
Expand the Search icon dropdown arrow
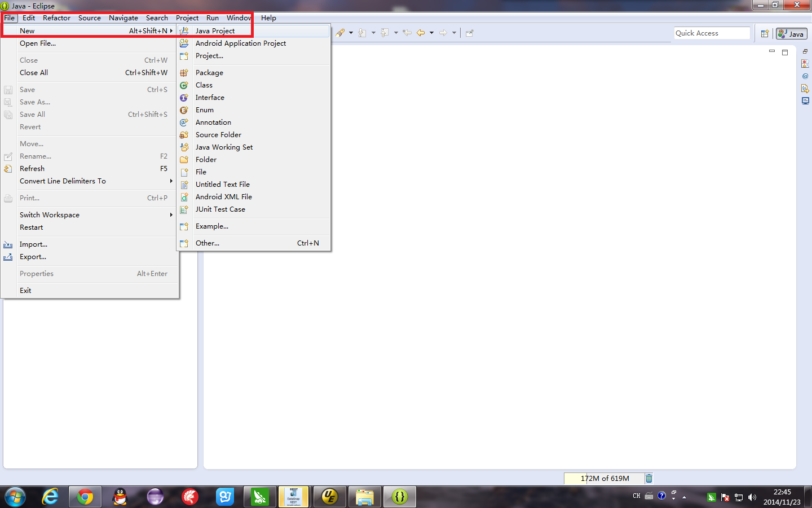[351, 33]
